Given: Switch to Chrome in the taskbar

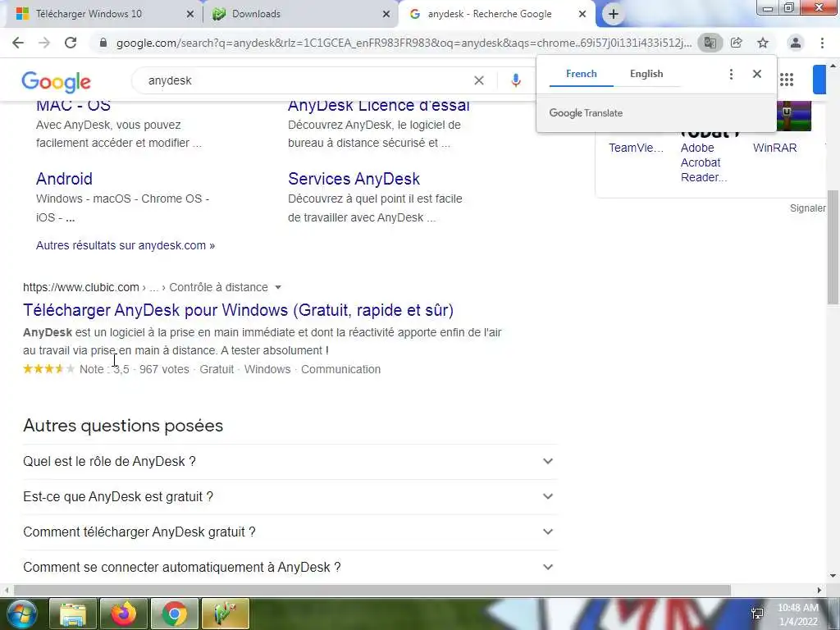Looking at the screenshot, I should (175, 614).
